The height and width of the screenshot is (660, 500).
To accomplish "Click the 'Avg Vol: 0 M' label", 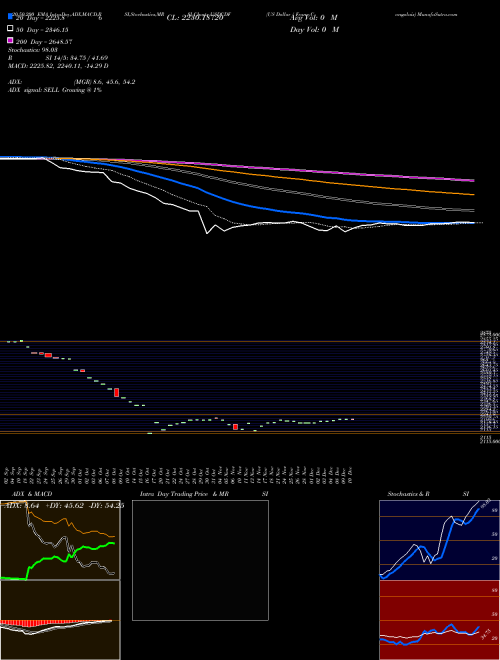I will click(x=314, y=18).
